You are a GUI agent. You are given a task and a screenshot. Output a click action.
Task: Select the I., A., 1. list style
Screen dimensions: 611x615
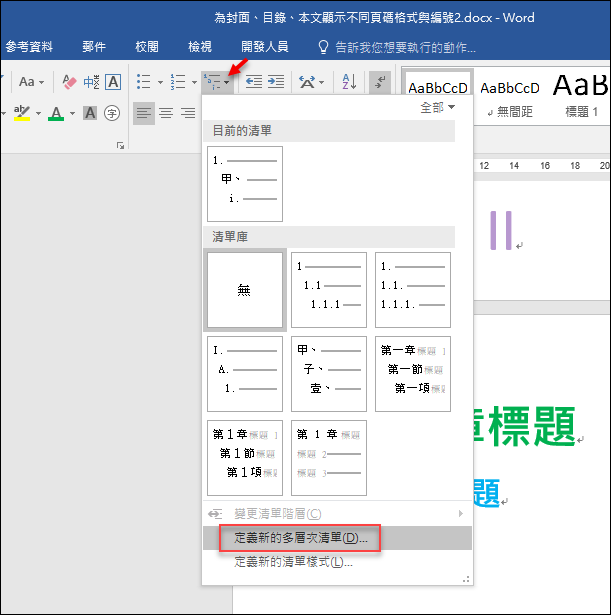click(x=245, y=374)
